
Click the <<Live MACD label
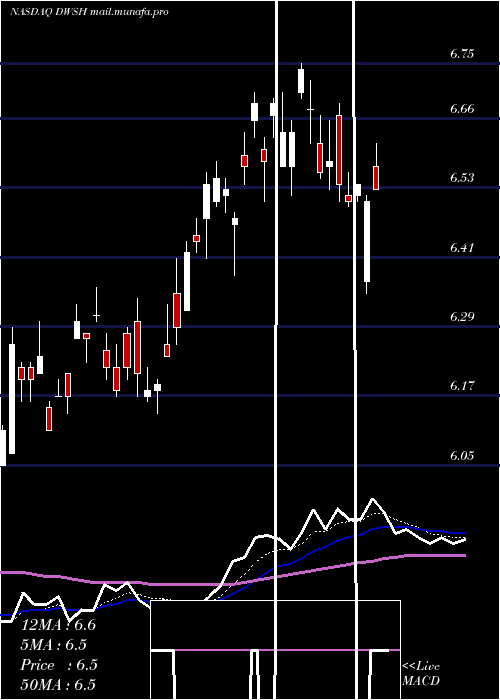coord(421,674)
